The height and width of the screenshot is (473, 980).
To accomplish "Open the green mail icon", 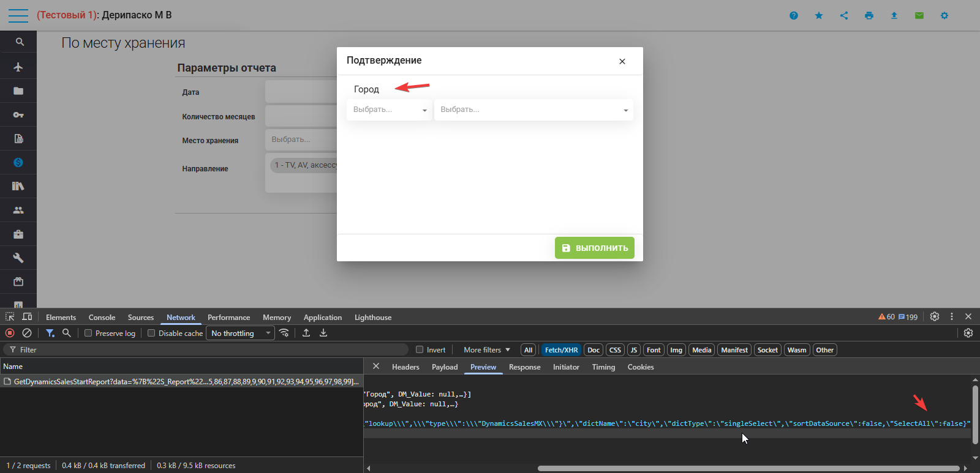I will (x=919, y=15).
